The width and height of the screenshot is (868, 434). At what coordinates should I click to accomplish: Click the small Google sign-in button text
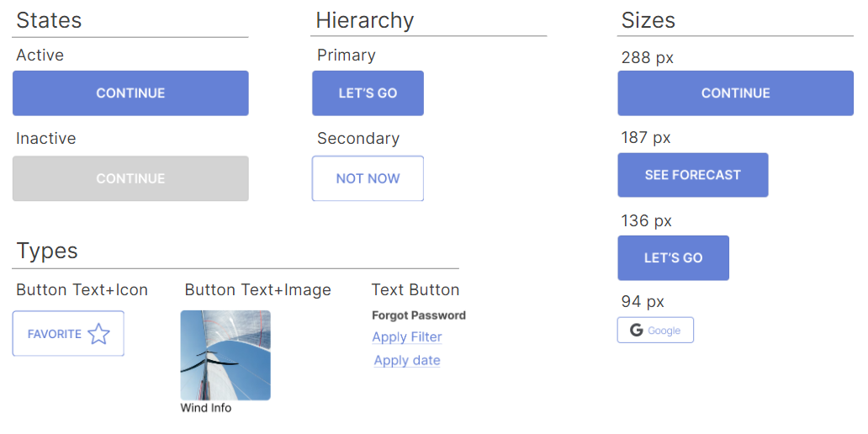tap(664, 331)
